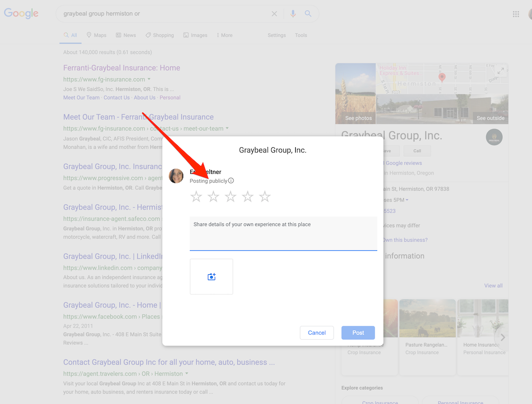Image resolution: width=532 pixels, height=404 pixels.
Task: Open the Pasture Rangeland category card
Action: (x=428, y=337)
